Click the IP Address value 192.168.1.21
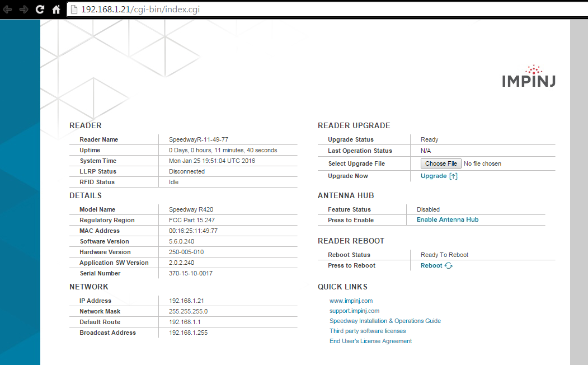Image resolution: width=588 pixels, height=365 pixels. click(x=186, y=301)
